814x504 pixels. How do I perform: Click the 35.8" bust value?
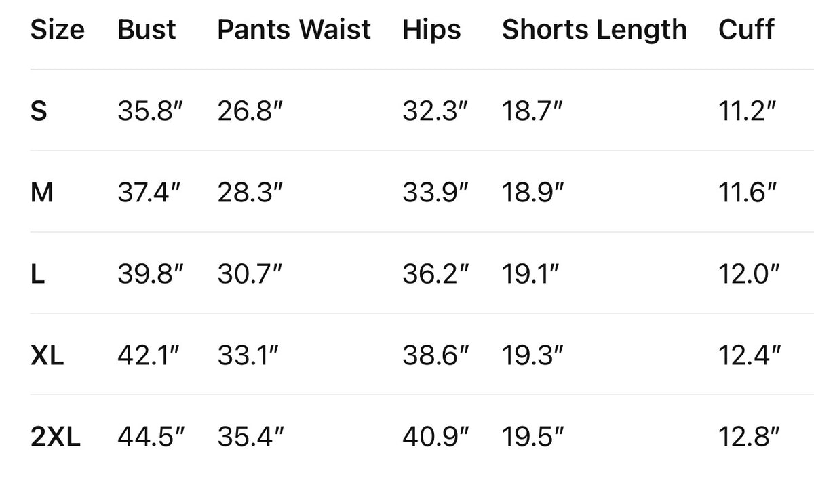151,111
